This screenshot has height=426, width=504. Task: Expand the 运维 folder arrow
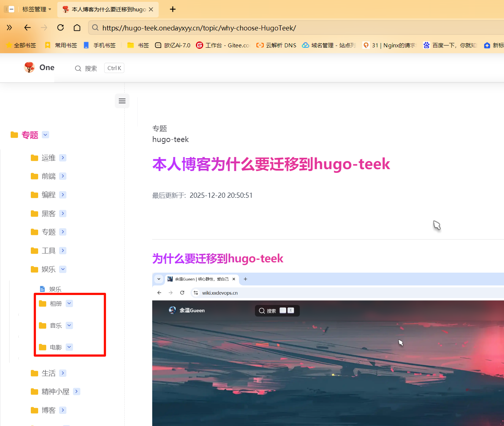coord(63,158)
